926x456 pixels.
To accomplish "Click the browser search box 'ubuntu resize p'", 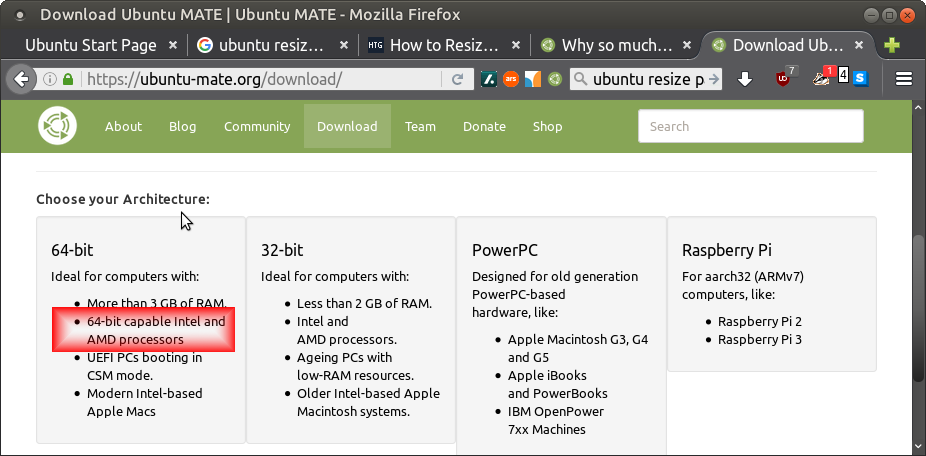I will pyautogui.click(x=647, y=79).
